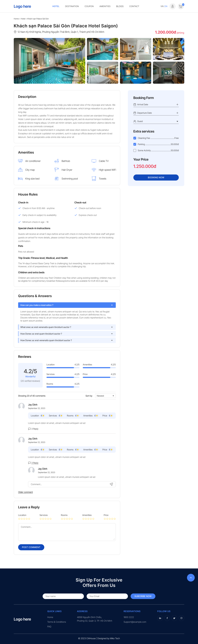Set Location rating stars in Leave a Reply
The width and height of the screenshot is (198, 644).
tap(24, 519)
